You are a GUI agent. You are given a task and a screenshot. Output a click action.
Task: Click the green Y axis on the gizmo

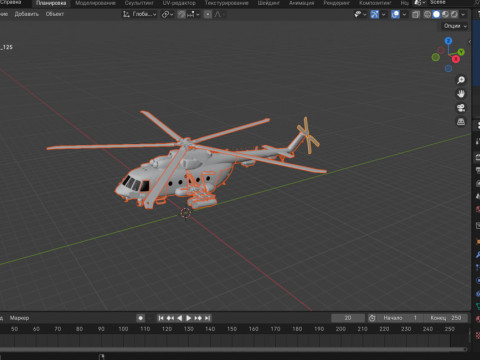point(461,52)
